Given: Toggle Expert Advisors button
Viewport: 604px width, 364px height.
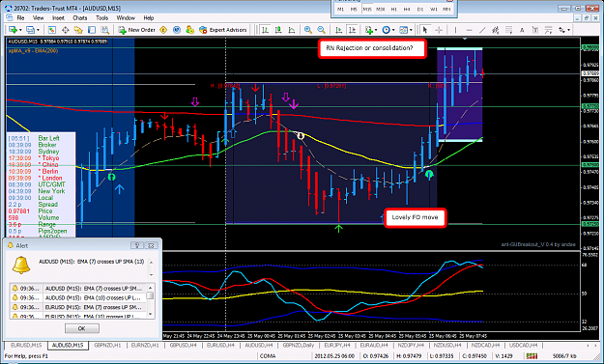Looking at the screenshot, I should coord(222,30).
